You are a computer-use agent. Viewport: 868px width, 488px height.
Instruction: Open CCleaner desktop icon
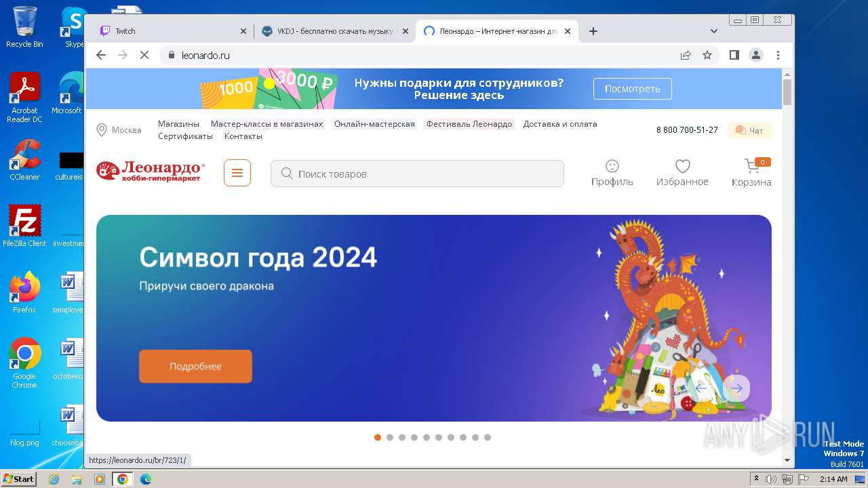click(x=24, y=160)
